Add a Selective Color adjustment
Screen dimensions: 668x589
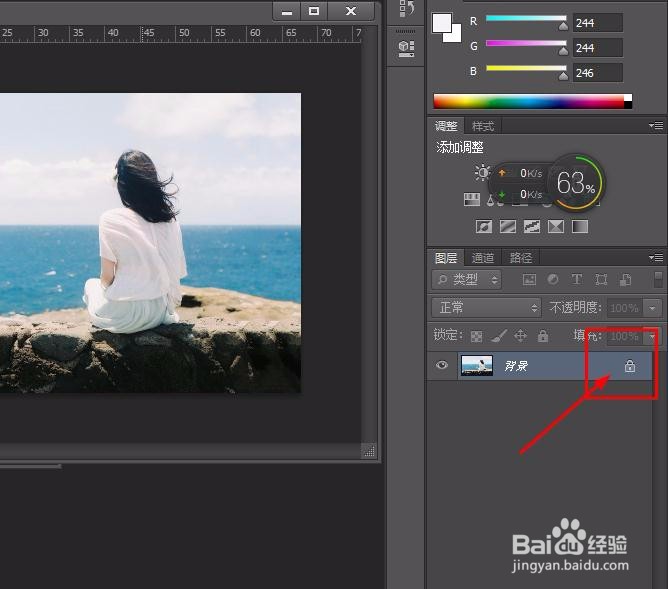coord(556,227)
